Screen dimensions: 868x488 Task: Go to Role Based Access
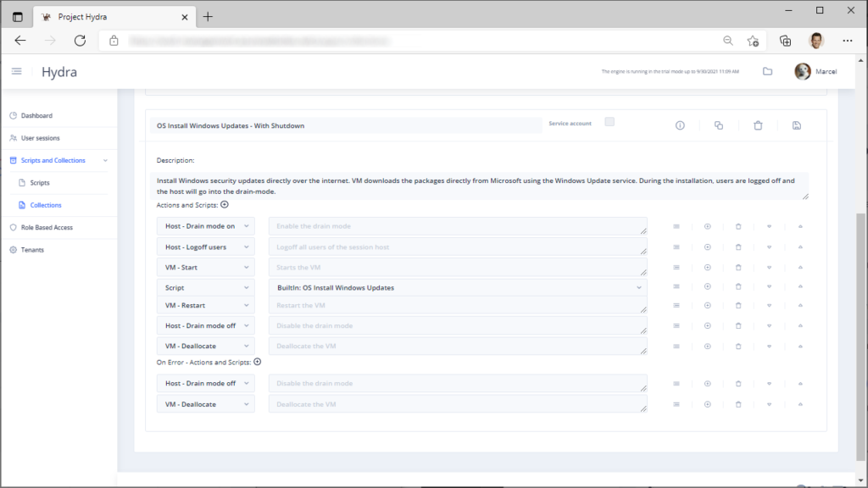click(47, 227)
